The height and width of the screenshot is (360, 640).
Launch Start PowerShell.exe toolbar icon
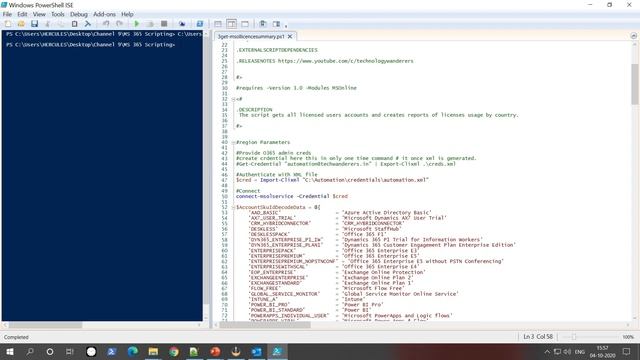[x=200, y=24]
